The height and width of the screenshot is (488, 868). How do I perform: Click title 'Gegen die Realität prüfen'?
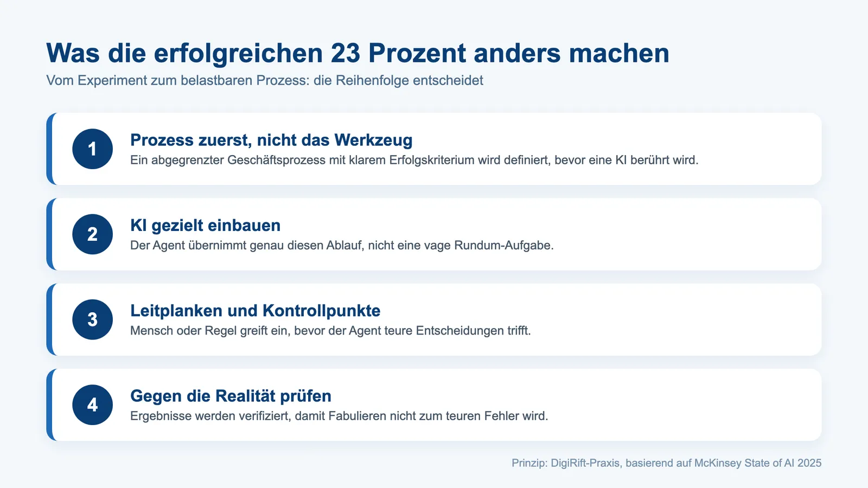(x=231, y=396)
